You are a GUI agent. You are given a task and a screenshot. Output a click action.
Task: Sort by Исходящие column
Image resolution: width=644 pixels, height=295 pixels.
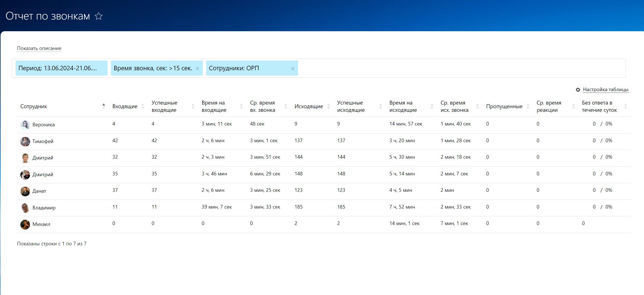tap(328, 106)
